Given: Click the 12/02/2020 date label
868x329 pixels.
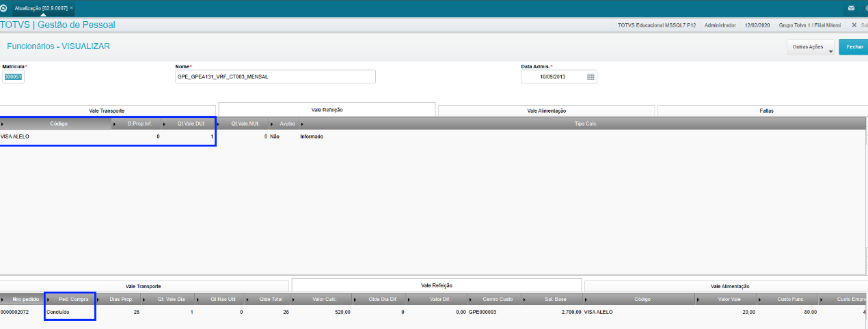Looking at the screenshot, I should (758, 25).
